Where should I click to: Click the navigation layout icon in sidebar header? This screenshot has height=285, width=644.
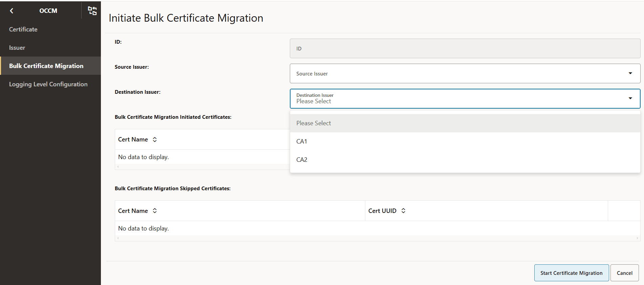tap(92, 11)
